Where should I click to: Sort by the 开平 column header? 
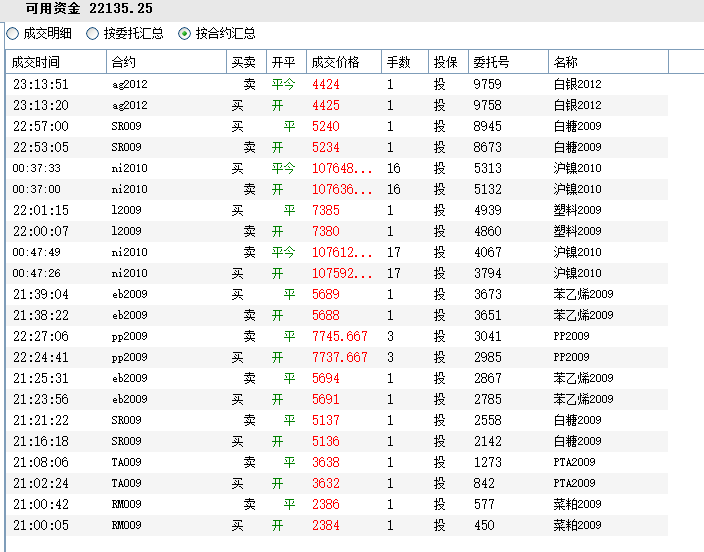click(286, 62)
